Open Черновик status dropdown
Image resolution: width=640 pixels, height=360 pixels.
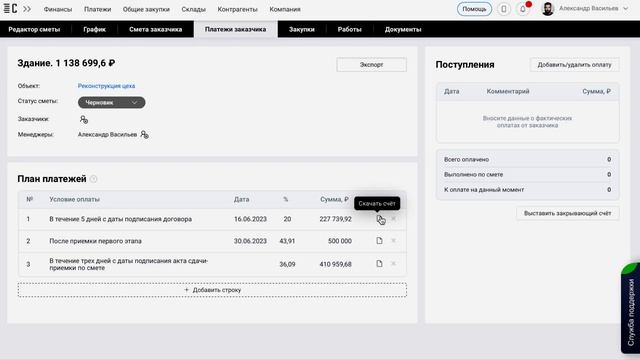click(x=111, y=102)
